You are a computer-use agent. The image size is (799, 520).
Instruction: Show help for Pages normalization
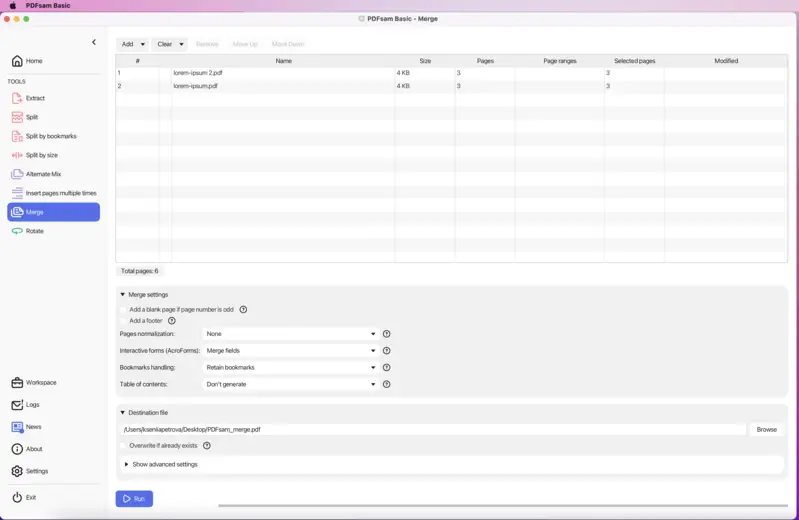(387, 334)
